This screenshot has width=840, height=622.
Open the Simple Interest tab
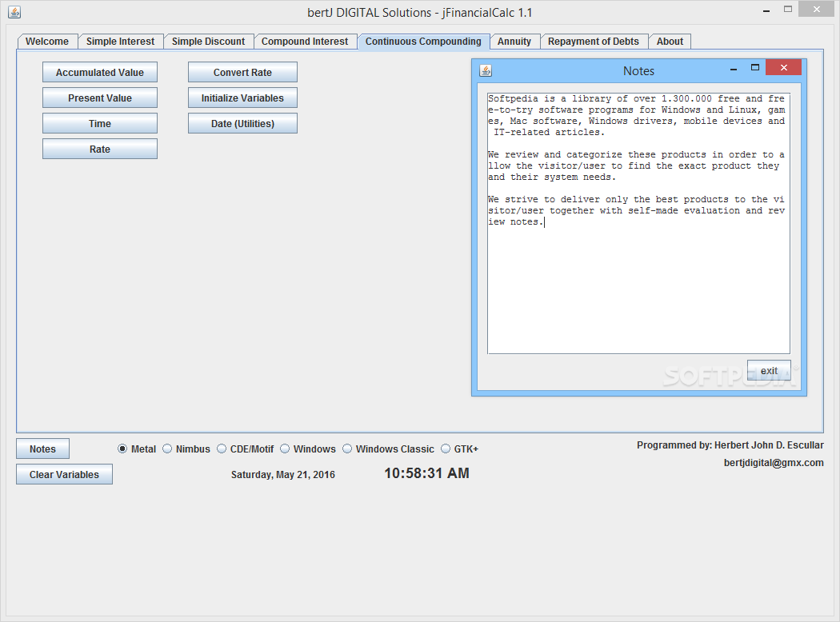(121, 42)
